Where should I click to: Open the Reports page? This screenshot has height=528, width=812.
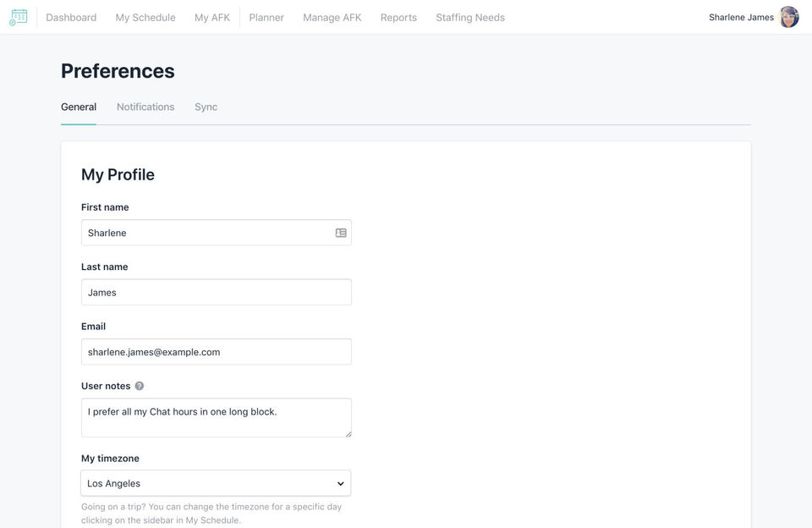click(x=398, y=17)
